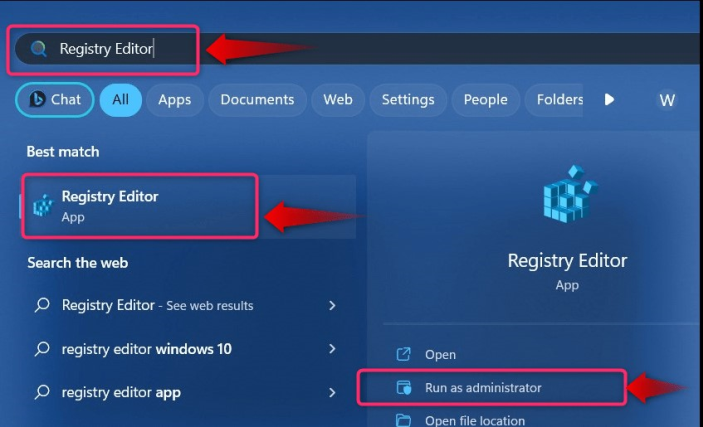Click the Run as administrator shield icon

[404, 388]
